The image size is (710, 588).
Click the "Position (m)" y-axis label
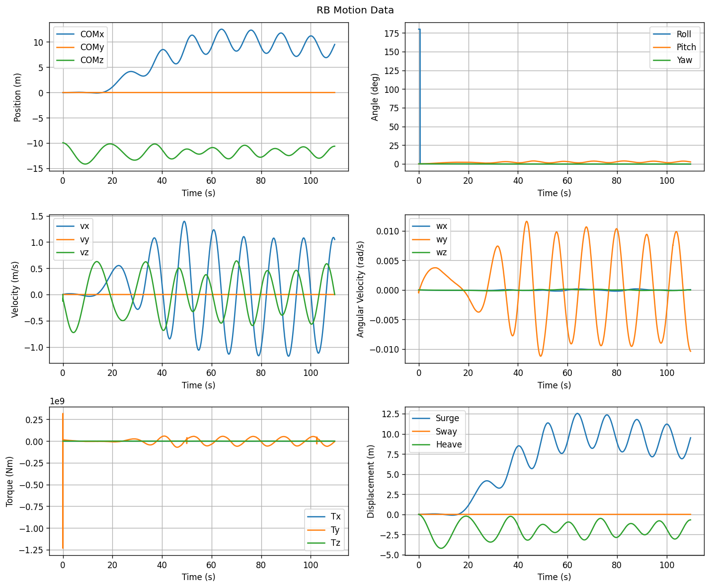18,97
